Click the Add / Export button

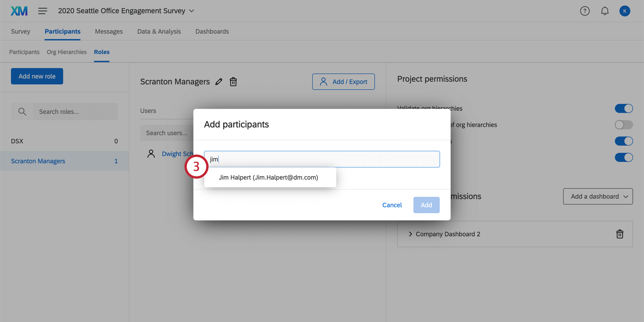click(x=343, y=81)
